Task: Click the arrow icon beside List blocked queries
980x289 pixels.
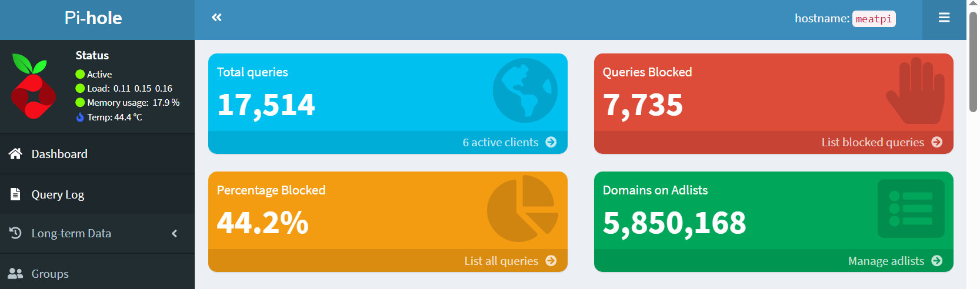Action: click(936, 142)
